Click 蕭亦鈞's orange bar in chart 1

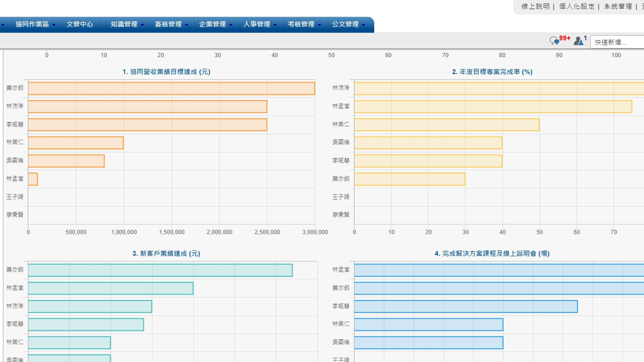171,88
